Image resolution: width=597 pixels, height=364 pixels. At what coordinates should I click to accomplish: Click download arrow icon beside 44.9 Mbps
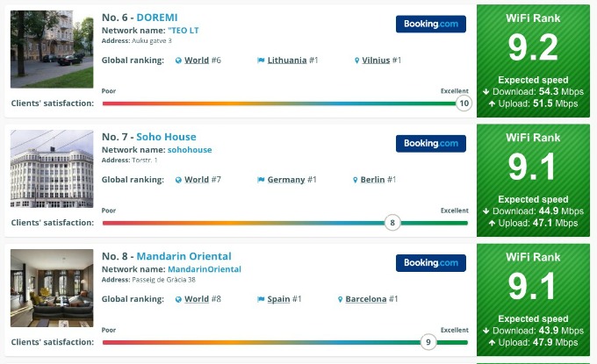point(486,211)
